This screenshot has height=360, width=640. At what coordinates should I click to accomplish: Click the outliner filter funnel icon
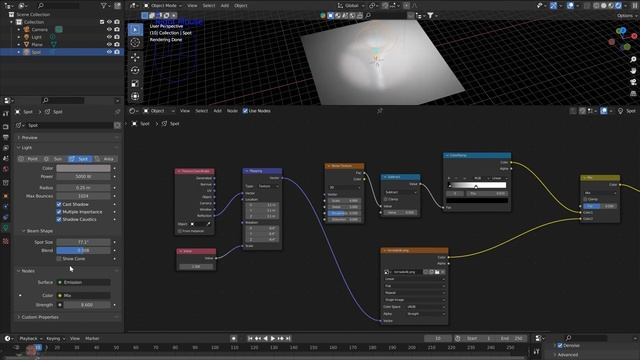tap(103, 6)
